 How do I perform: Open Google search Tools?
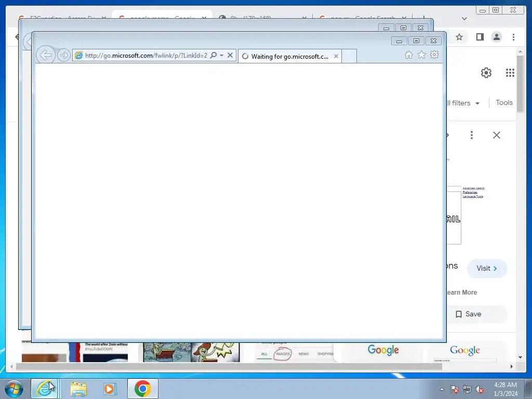pyautogui.click(x=504, y=102)
